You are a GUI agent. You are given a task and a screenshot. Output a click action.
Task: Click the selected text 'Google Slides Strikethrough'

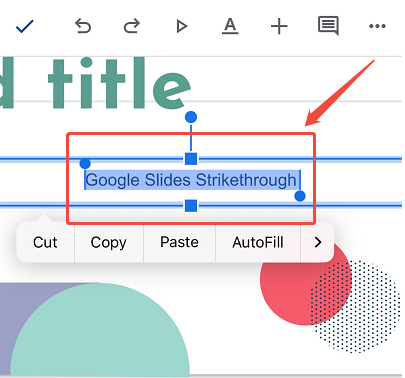point(191,180)
